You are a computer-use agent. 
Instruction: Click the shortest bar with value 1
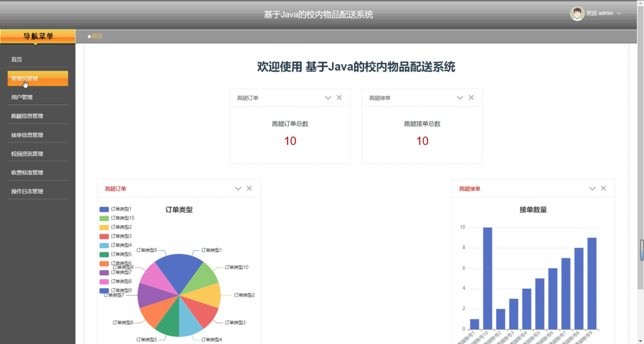click(x=474, y=324)
